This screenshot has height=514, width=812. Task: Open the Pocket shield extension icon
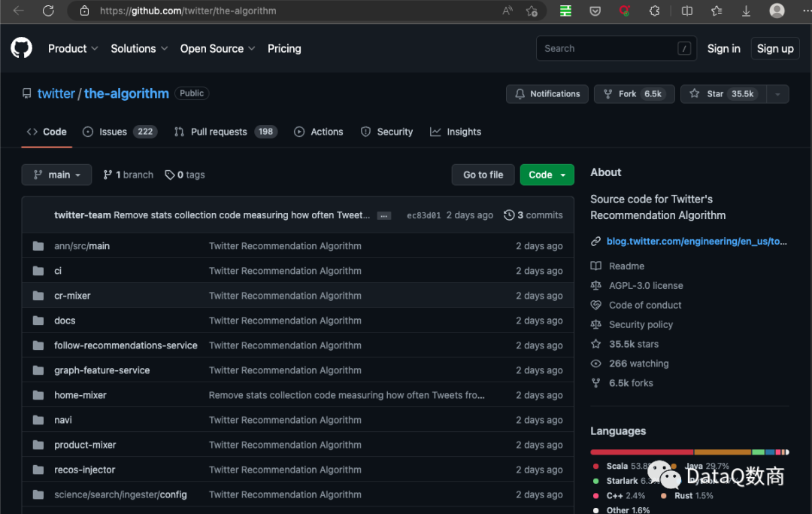[x=595, y=11]
